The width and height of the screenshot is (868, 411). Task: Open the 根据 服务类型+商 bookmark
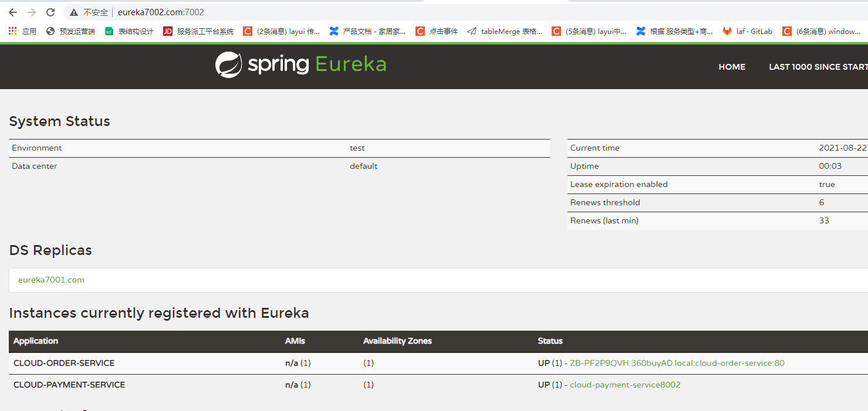click(675, 31)
